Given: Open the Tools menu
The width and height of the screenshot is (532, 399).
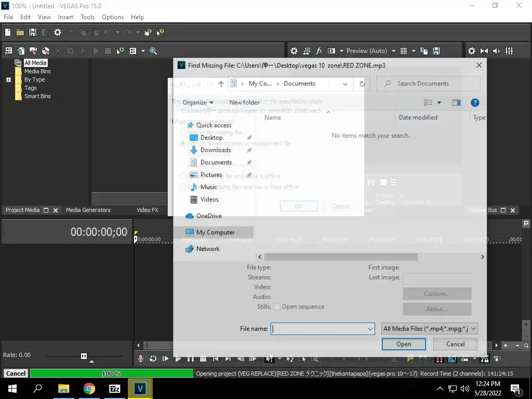Looking at the screenshot, I should pos(87,17).
